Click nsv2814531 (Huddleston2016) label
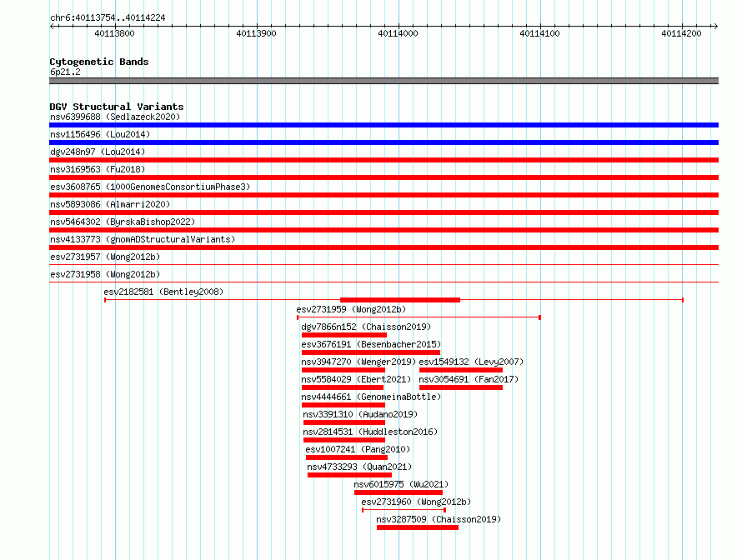The image size is (742, 560). click(370, 432)
